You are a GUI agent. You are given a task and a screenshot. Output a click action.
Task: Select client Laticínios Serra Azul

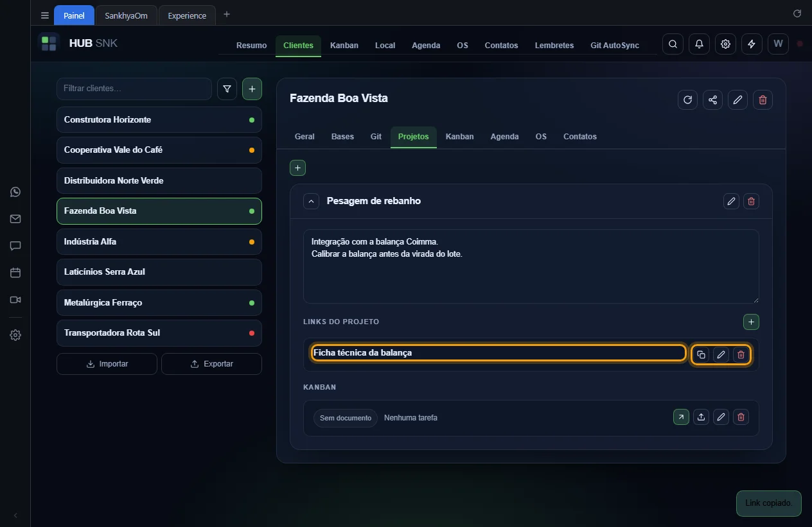point(159,272)
